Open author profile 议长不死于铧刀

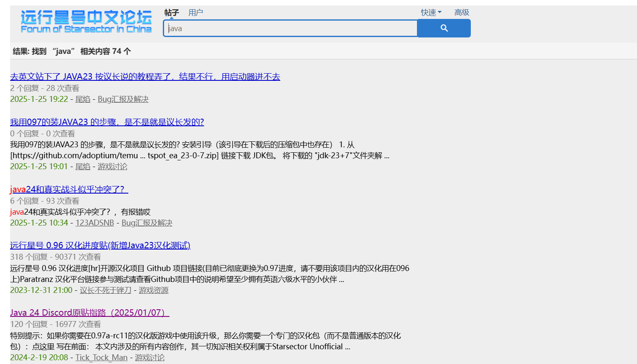pyautogui.click(x=106, y=290)
